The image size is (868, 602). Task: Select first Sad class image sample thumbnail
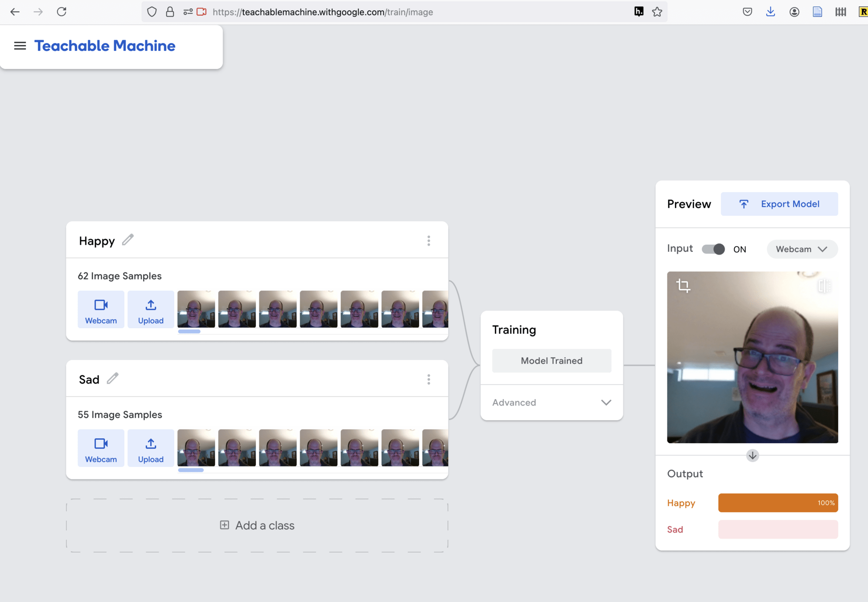click(x=196, y=448)
